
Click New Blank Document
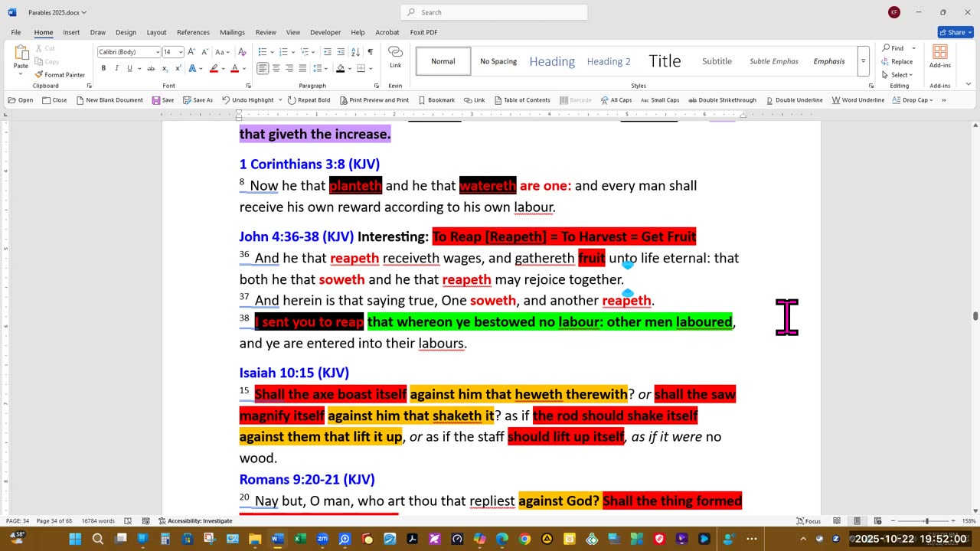[109, 100]
